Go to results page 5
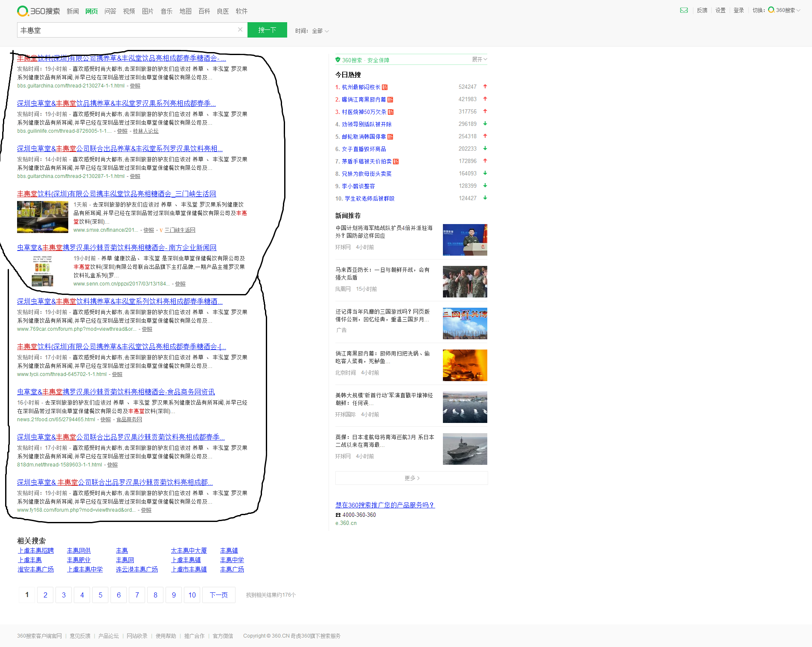This screenshot has height=647, width=812. point(100,595)
